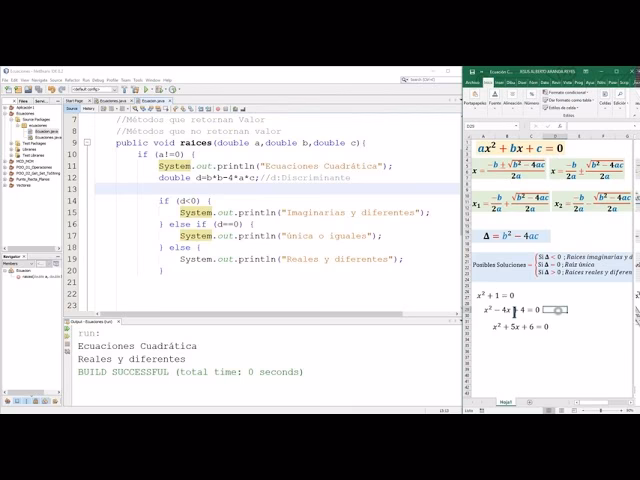Toggle the Source view in editor

(71, 108)
